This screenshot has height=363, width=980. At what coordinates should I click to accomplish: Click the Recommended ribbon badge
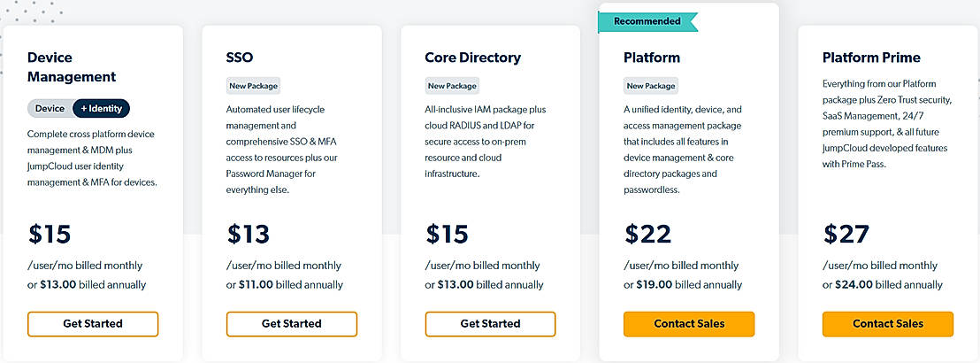click(647, 21)
